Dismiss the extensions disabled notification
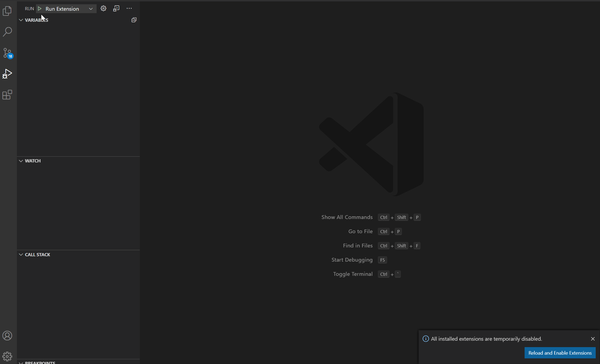This screenshot has height=364, width=600. 593,339
